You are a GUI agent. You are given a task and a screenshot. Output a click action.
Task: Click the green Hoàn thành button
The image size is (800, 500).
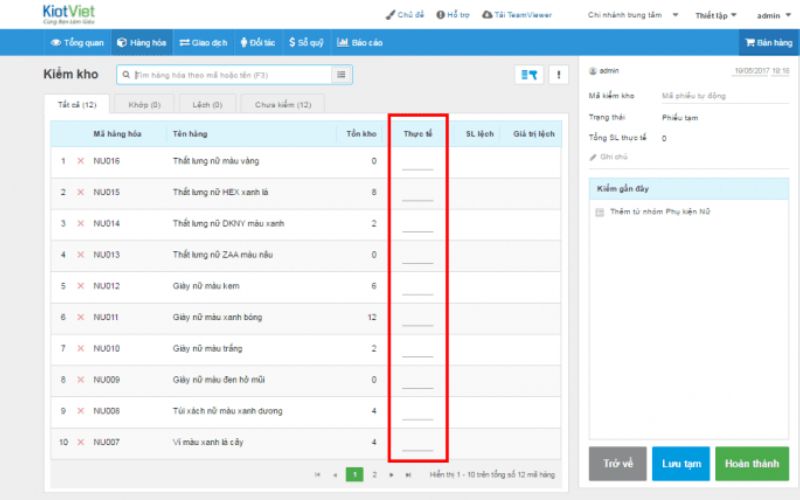751,463
